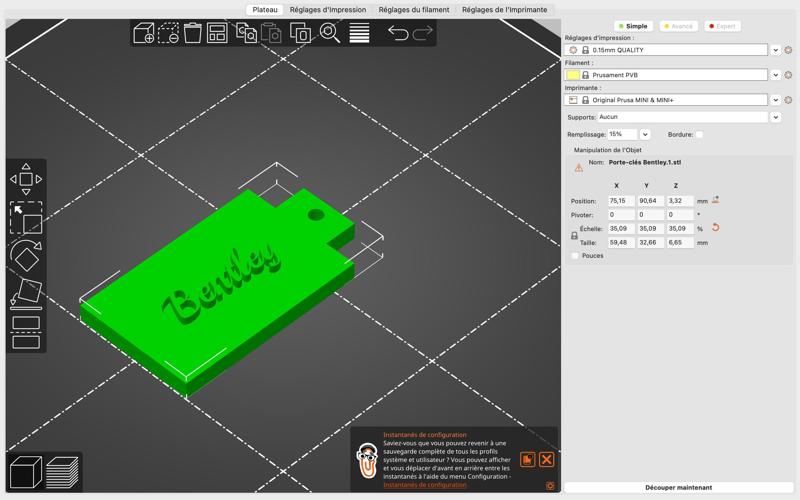Viewport: 800px width, 500px height.
Task: Select Expert mode
Action: (x=722, y=26)
